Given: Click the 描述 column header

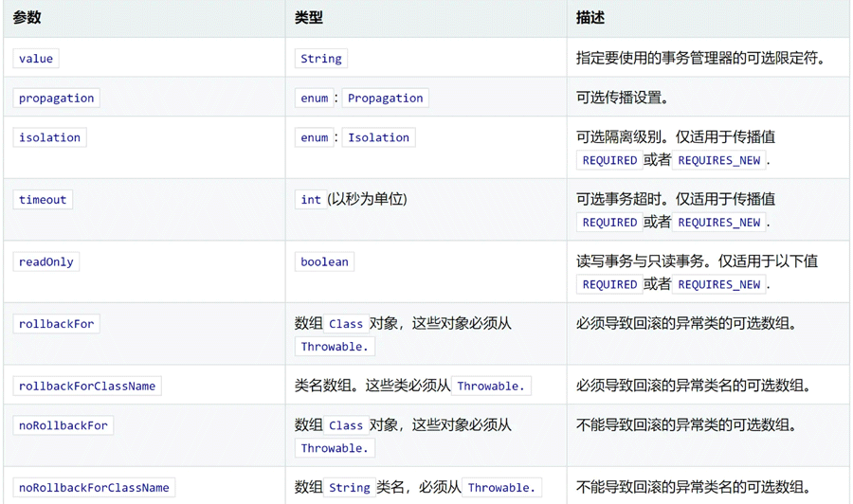Looking at the screenshot, I should 590,18.
